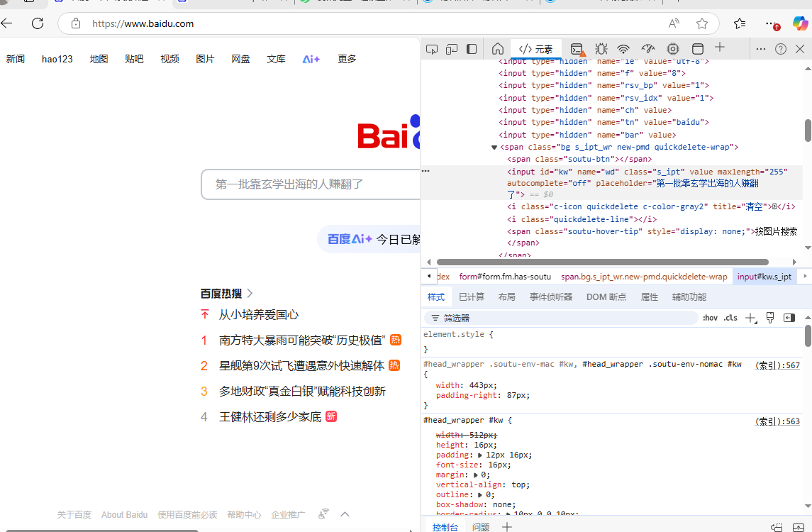Add more tools with plus icon in DevTools tab bar
Viewport: 812px width, 532px height.
point(720,48)
